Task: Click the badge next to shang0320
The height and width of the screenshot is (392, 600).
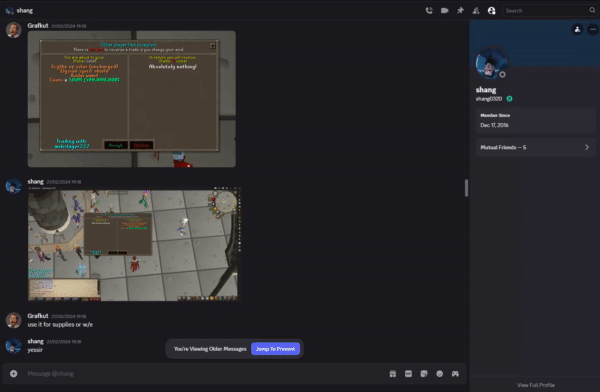Action: [x=509, y=99]
